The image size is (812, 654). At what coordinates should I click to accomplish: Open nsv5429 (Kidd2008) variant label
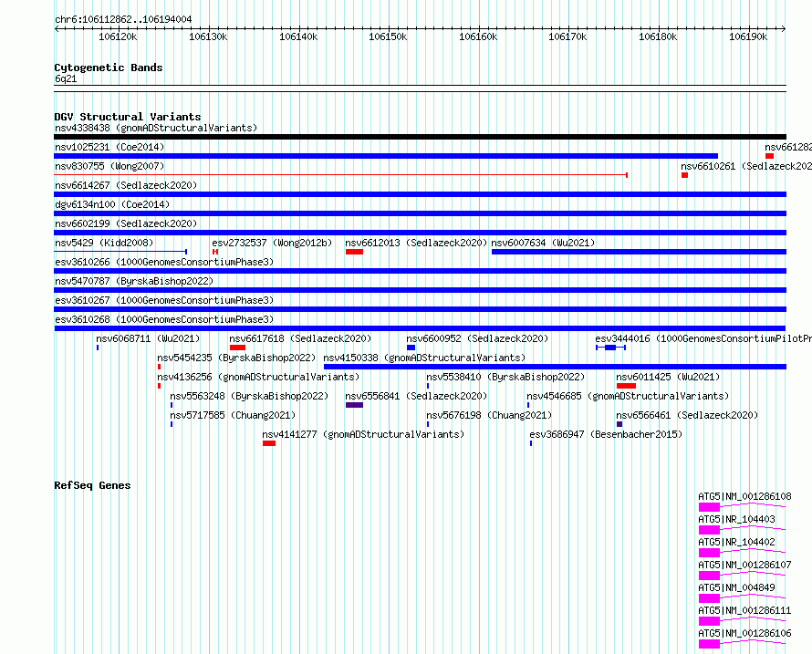104,243
